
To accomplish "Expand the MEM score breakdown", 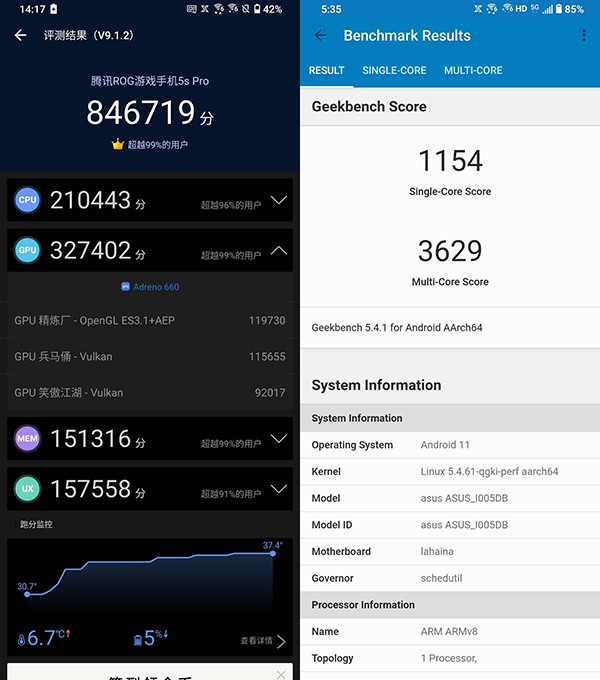I will point(278,438).
